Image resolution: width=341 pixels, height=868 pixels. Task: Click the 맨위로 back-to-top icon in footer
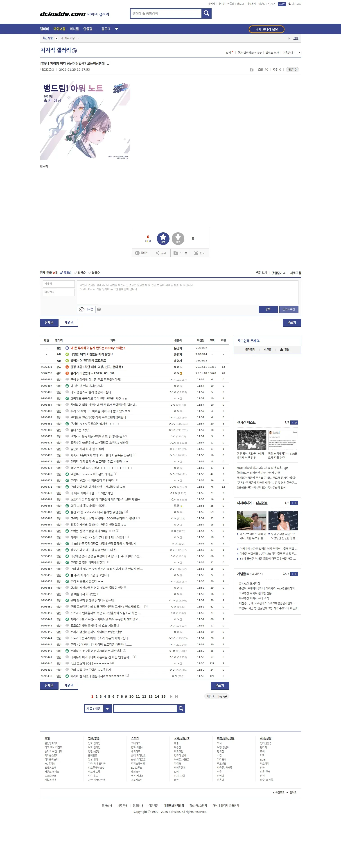pyautogui.click(x=291, y=793)
